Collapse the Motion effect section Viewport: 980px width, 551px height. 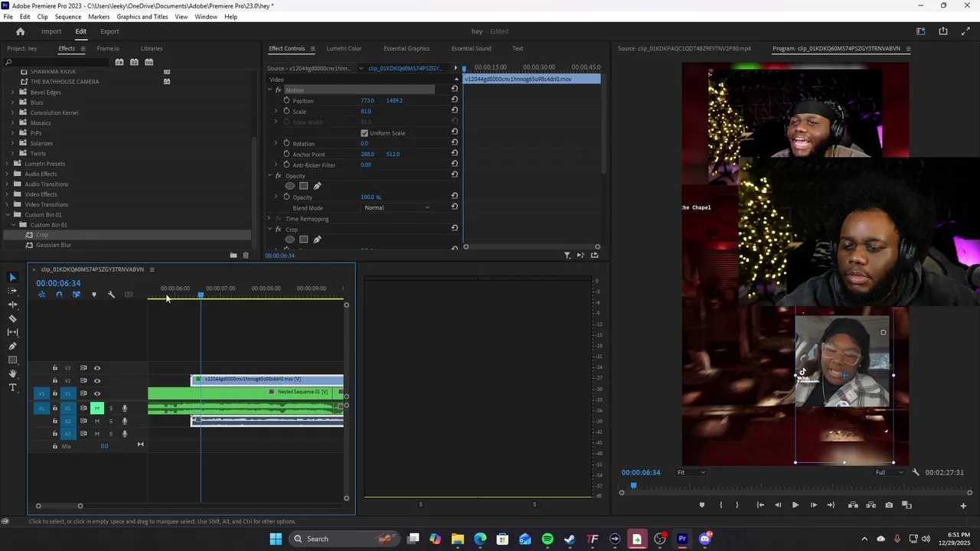point(269,90)
